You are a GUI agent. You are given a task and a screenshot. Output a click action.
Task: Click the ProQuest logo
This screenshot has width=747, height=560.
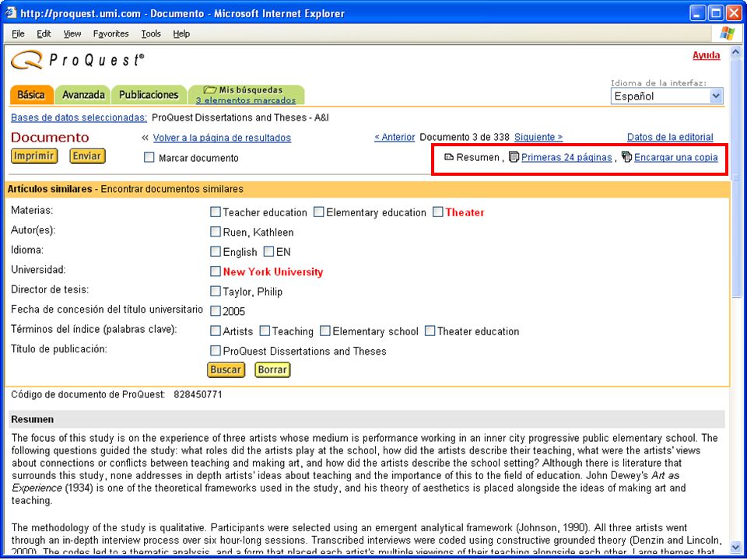point(77,60)
